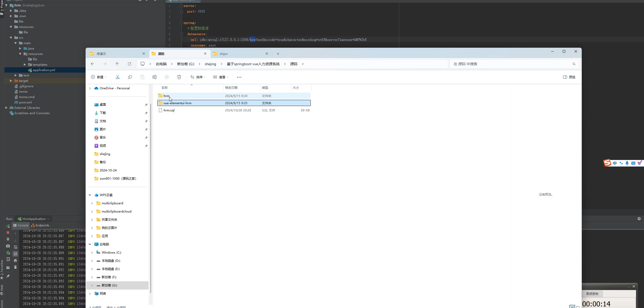Collapse the 此电脑 tree node

(x=90, y=244)
